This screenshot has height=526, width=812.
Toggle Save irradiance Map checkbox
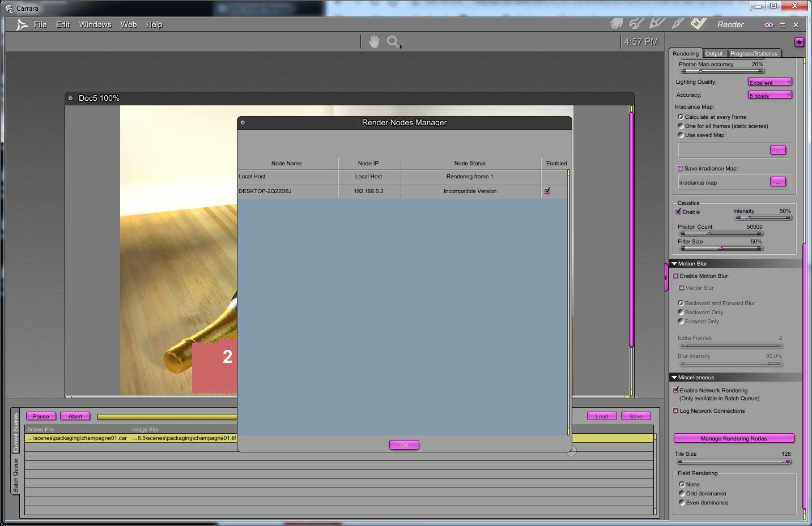(680, 168)
